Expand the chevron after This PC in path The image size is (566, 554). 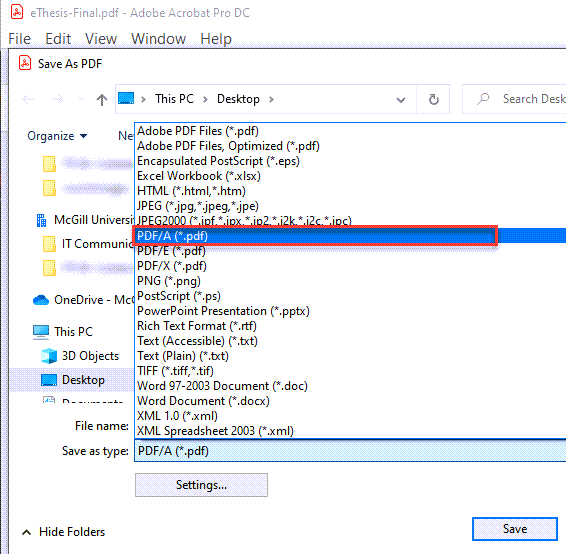coord(205,99)
